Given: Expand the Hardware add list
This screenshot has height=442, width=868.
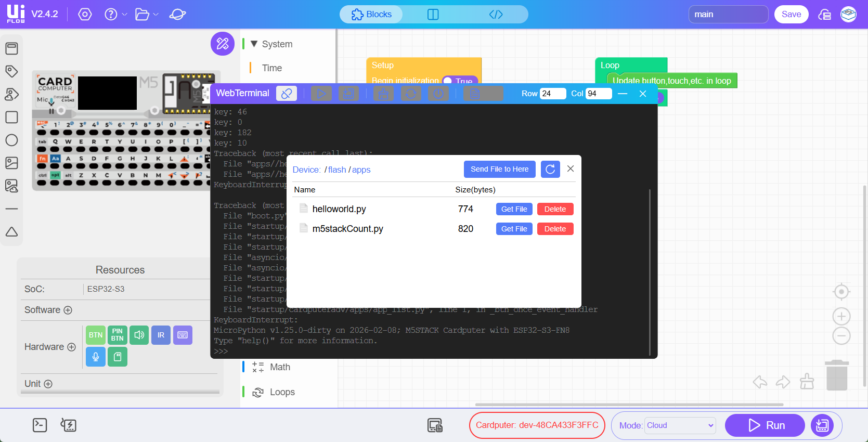Looking at the screenshot, I should pos(72,347).
